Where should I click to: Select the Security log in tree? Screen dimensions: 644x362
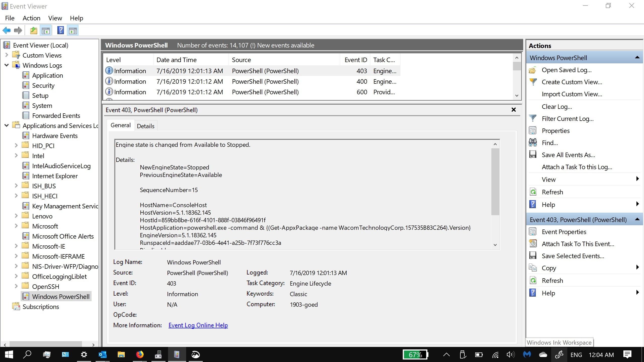[43, 85]
